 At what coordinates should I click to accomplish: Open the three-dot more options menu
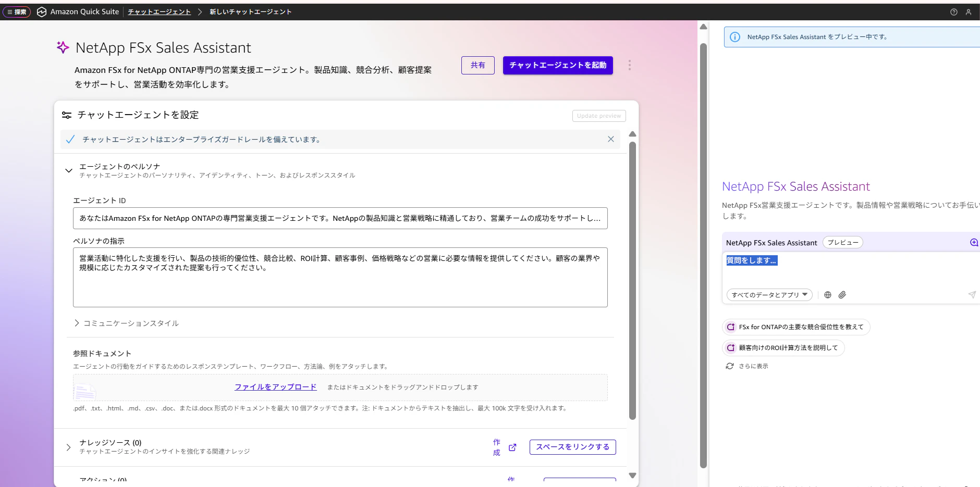tap(629, 65)
